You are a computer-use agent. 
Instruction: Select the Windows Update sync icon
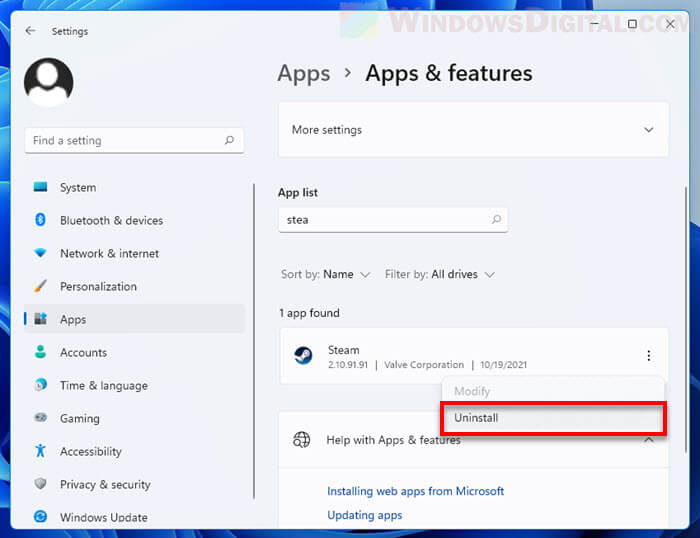pyautogui.click(x=40, y=517)
